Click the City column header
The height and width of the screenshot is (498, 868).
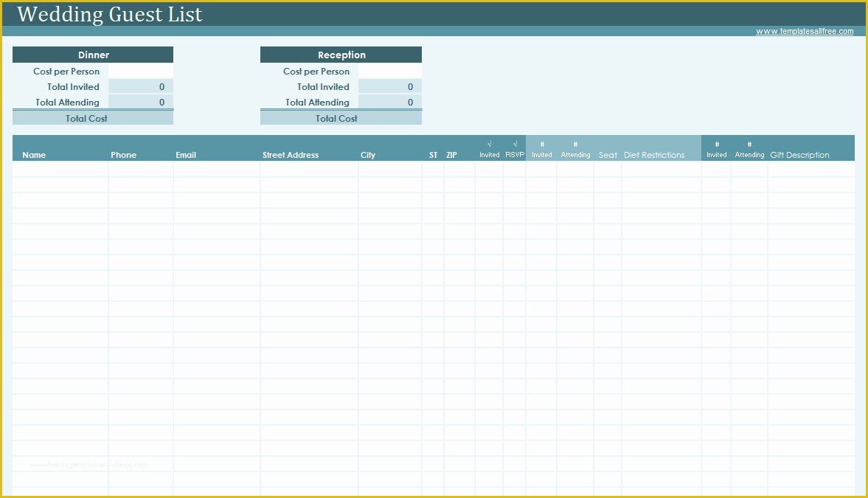pyautogui.click(x=368, y=155)
